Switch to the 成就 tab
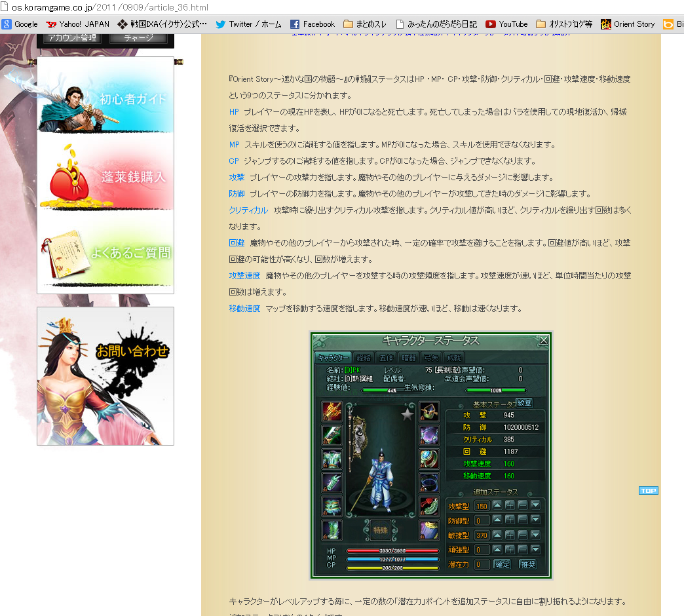 click(454, 358)
